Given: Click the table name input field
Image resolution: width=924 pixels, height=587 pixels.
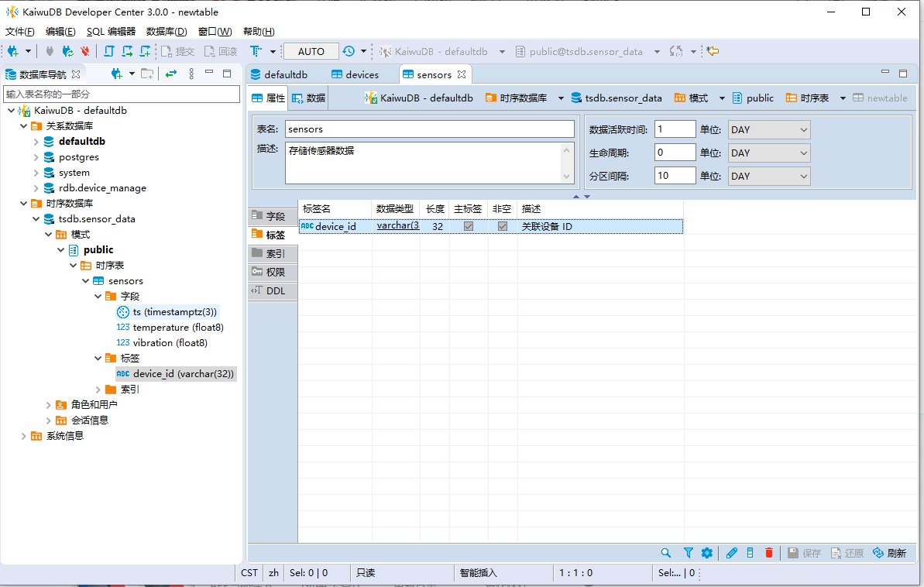Looking at the screenshot, I should pos(430,129).
